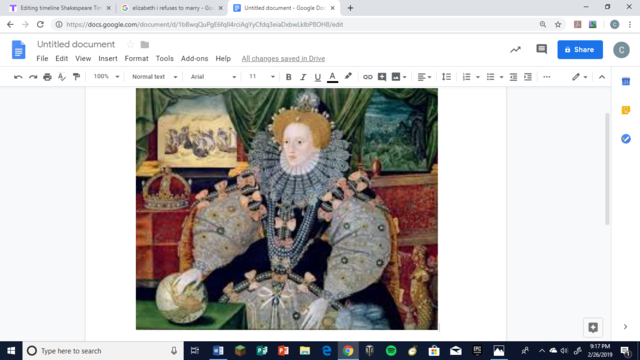Apply numbered list formatting
This screenshot has width=640, height=360.
[x=466, y=77]
